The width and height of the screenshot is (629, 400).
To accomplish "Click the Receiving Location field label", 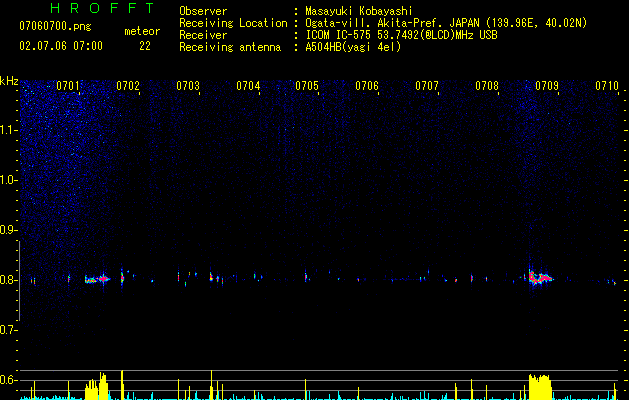I will [233, 23].
